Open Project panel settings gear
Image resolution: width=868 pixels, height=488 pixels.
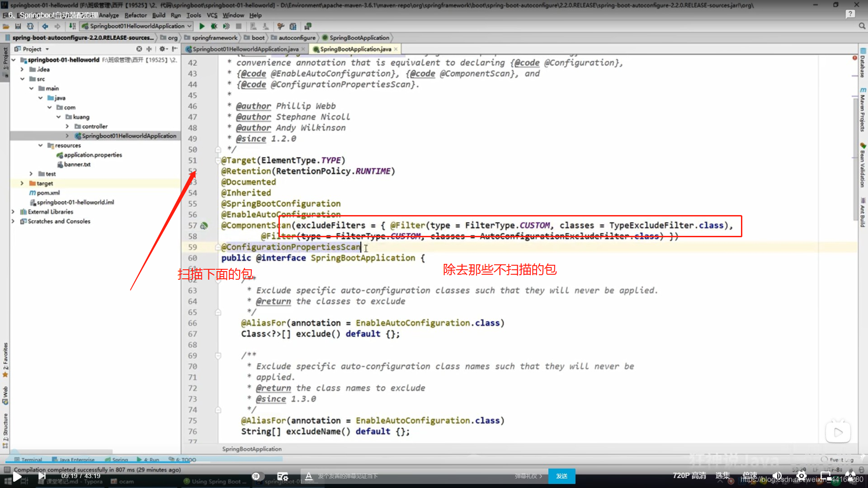click(162, 49)
